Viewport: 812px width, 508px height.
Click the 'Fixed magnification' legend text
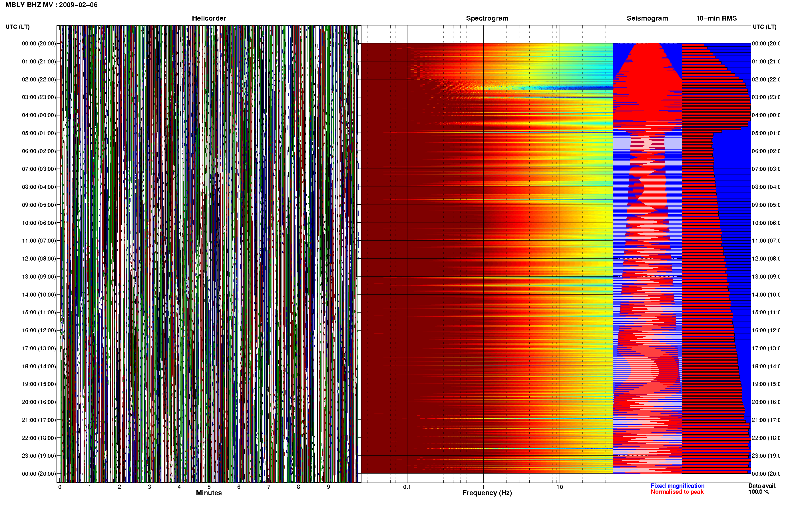tap(678, 486)
